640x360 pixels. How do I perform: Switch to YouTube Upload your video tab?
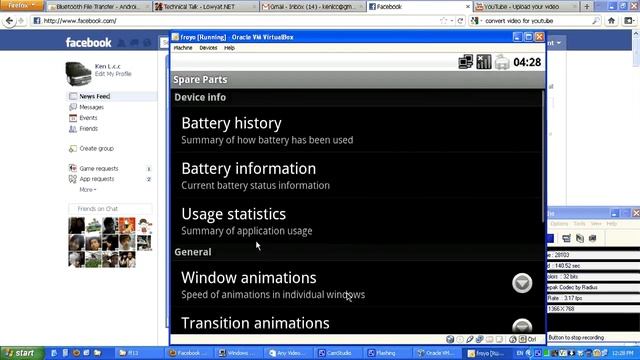point(526,7)
